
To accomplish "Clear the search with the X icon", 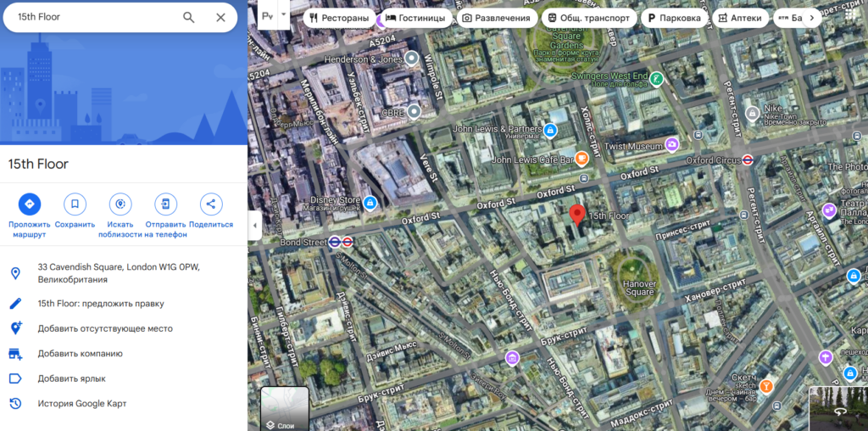I will point(220,17).
